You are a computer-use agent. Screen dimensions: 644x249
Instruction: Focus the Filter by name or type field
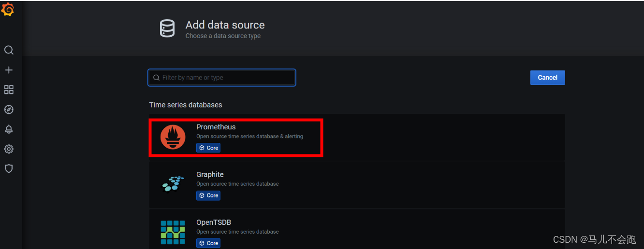pos(221,78)
